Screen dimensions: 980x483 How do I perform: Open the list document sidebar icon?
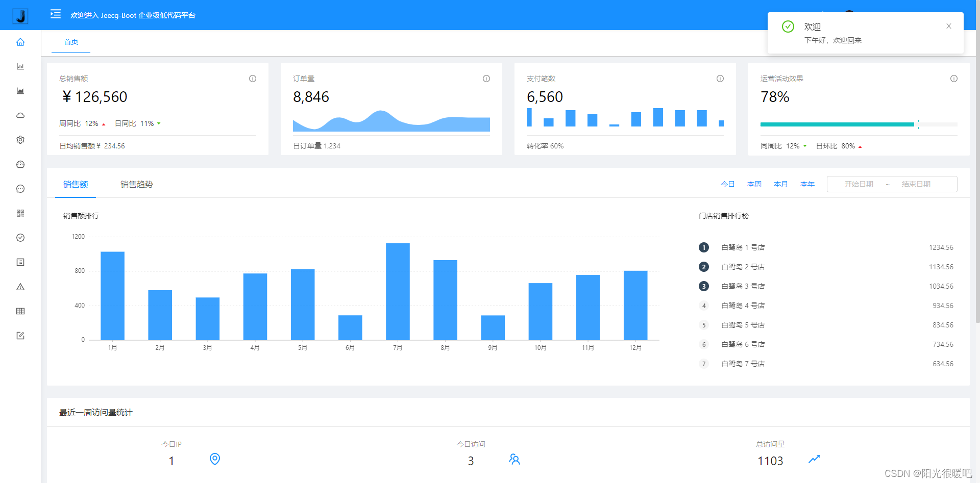(x=20, y=262)
